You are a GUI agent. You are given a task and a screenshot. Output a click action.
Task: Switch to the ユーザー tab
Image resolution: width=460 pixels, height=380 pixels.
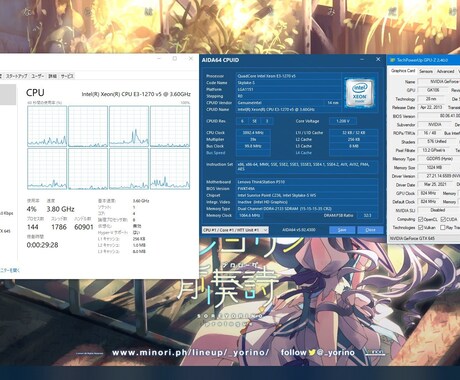[38, 76]
